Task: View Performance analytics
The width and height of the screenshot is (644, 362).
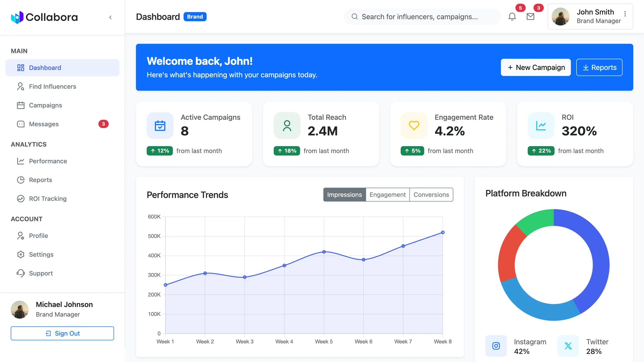Action: click(x=62, y=161)
